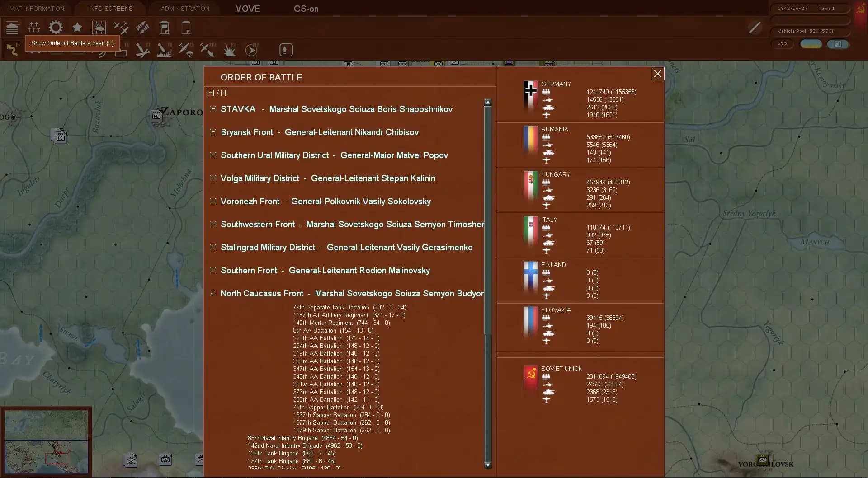Click the dual aircraft air icon
This screenshot has width=868, height=478.
(121, 28)
